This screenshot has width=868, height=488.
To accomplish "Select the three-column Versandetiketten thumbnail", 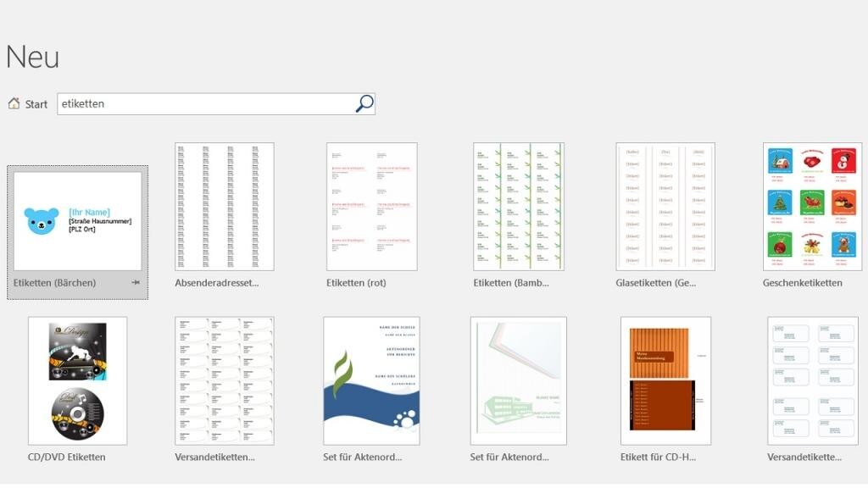I will (x=224, y=381).
